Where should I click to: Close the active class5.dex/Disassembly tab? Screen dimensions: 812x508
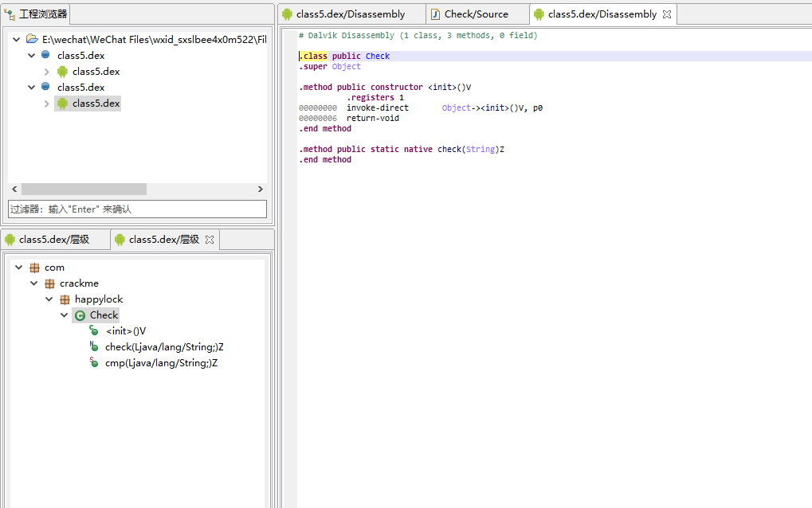pyautogui.click(x=667, y=14)
